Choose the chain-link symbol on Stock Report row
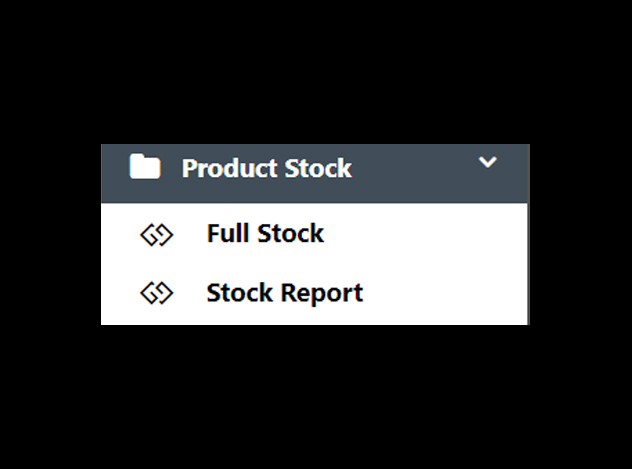This screenshot has height=469, width=632. [x=157, y=293]
